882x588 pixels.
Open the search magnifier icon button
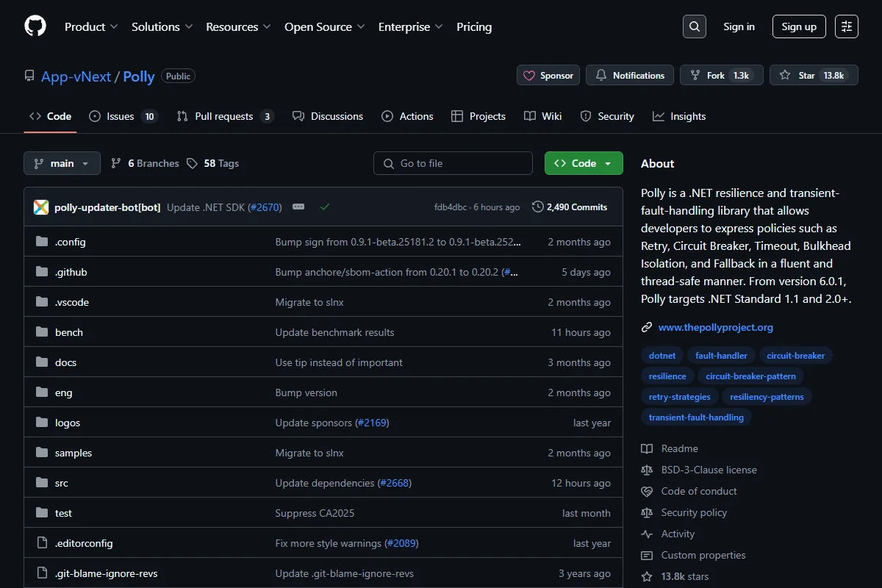tap(694, 26)
